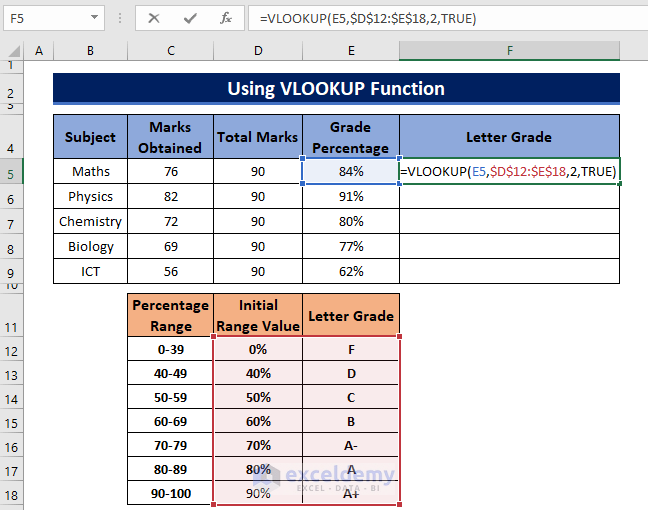Click the 'Maths' subject cell
The width and height of the screenshot is (648, 510).
coord(91,172)
